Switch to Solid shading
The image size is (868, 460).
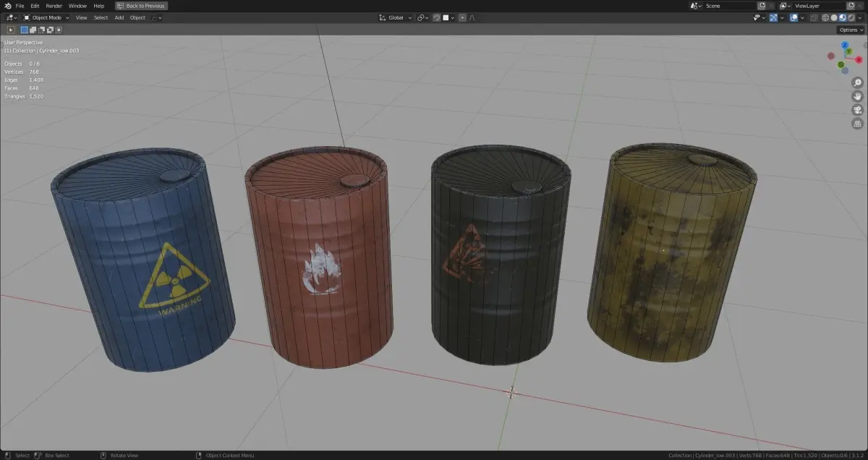click(x=834, y=17)
